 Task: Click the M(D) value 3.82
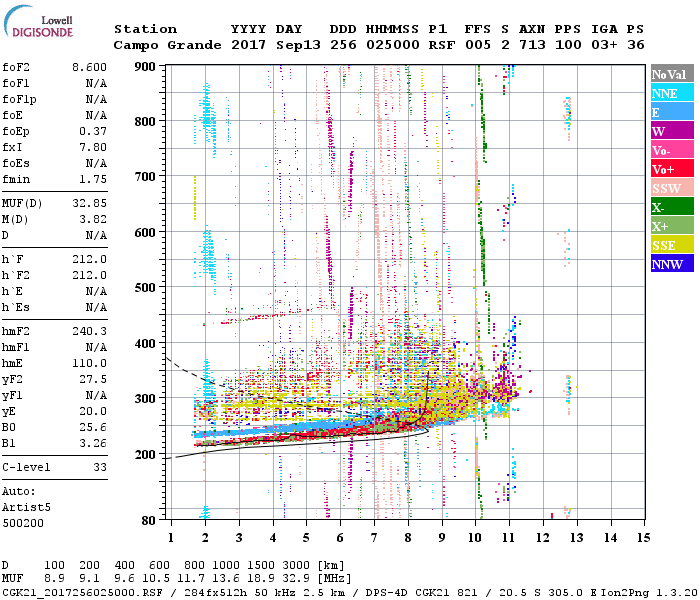93,220
